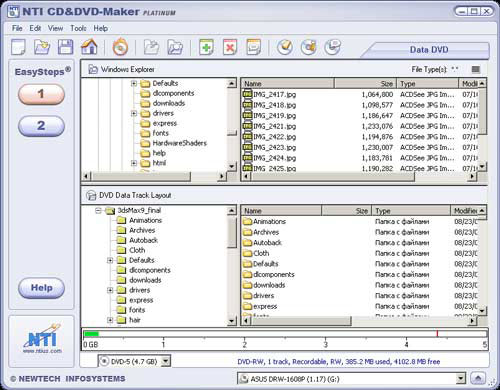Sort explorer file list by Size column
The image size is (500, 390).
click(365, 84)
